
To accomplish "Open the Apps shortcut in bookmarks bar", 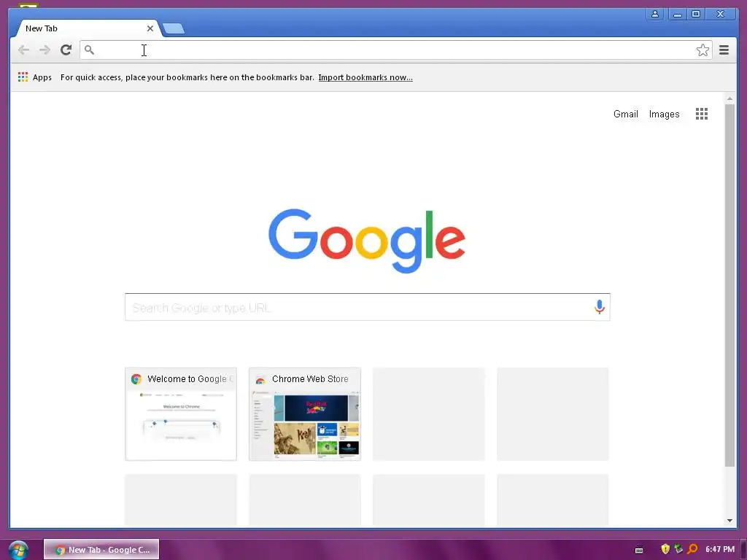I will (x=35, y=77).
